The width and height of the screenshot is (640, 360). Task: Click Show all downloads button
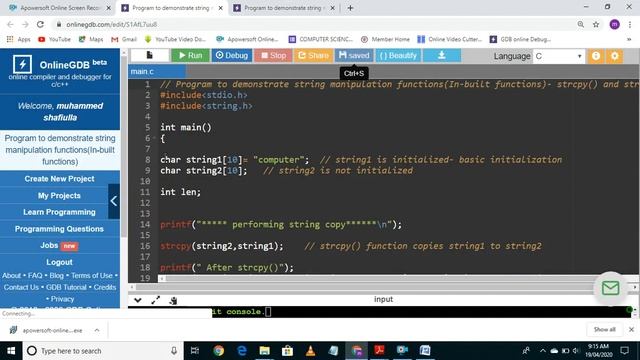click(604, 329)
